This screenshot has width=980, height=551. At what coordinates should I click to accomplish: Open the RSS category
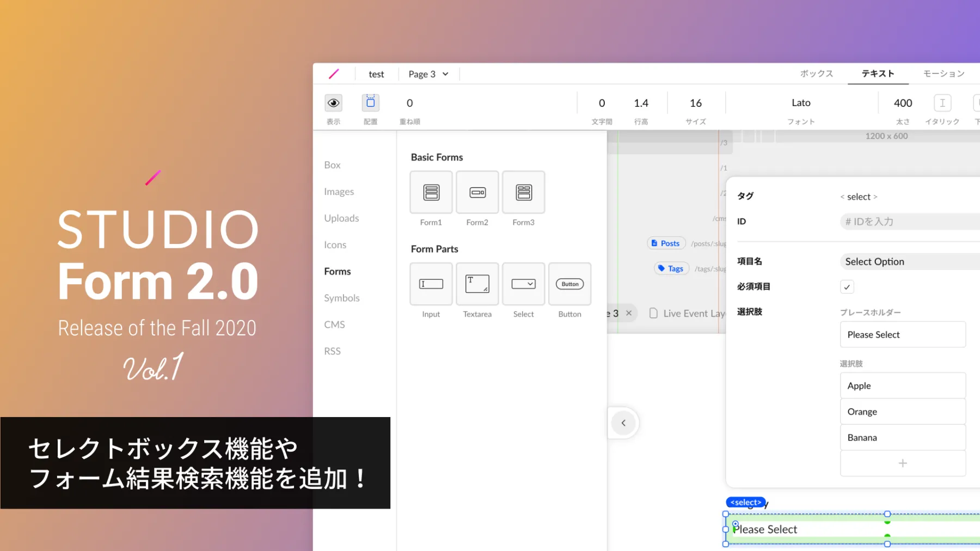[x=332, y=351]
